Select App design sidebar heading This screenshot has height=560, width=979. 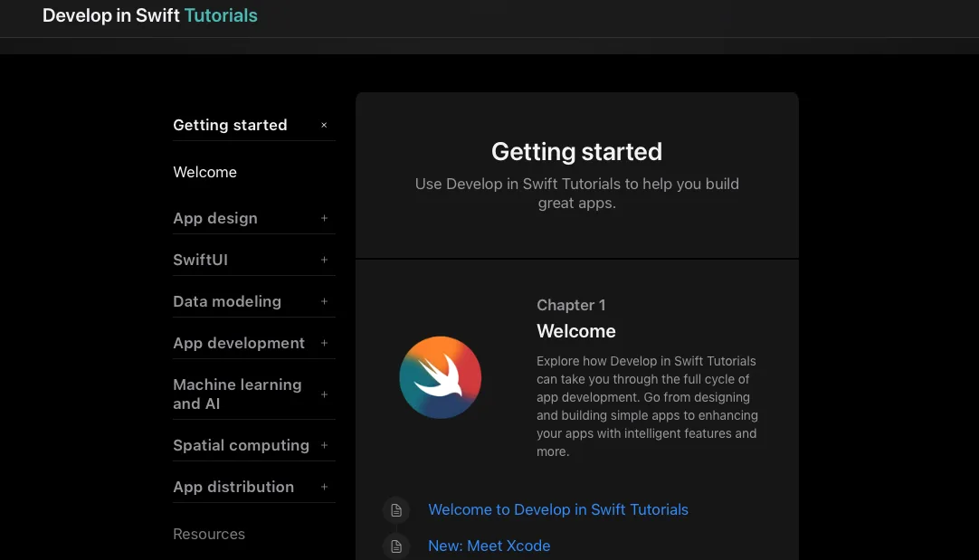(x=214, y=218)
